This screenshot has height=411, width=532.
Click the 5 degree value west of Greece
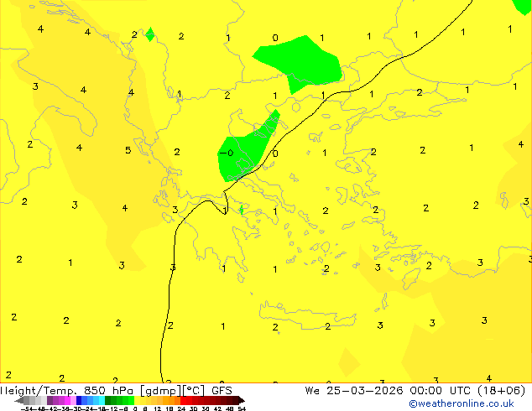click(128, 150)
